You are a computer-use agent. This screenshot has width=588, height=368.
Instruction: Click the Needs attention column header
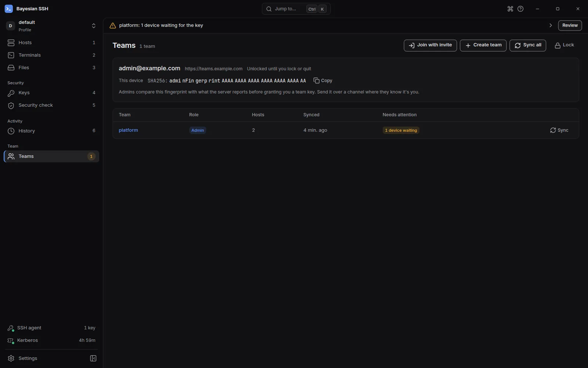399,115
